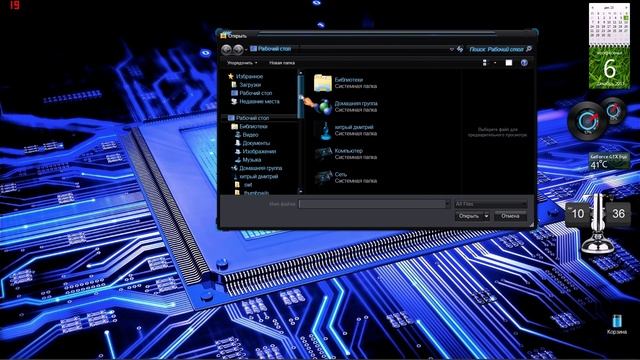Click the Новая папка button
Viewport: 640px width, 360px height.
282,63
